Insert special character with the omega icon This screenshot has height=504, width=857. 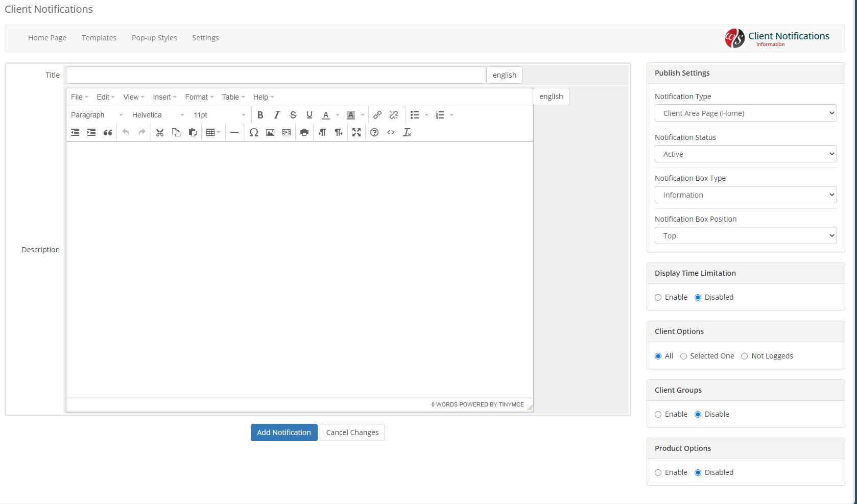pos(253,132)
